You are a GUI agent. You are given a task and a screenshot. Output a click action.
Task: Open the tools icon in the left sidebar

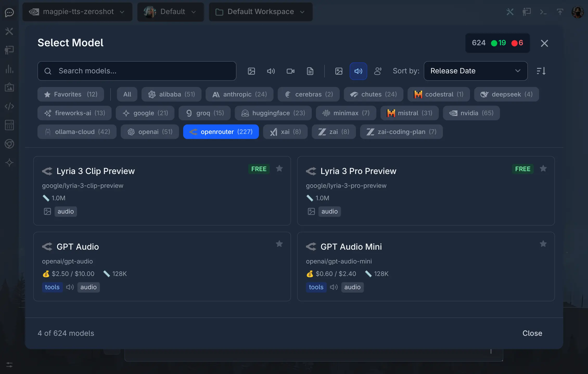coord(9,31)
